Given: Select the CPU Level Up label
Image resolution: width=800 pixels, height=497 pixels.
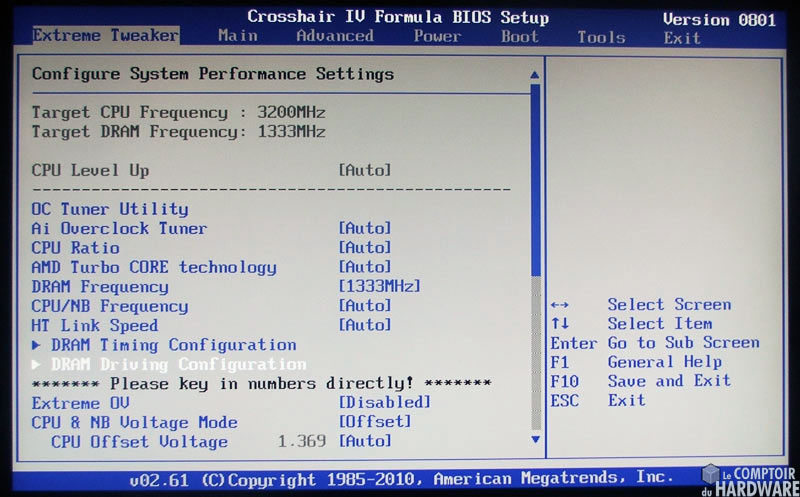Looking at the screenshot, I should point(90,170).
